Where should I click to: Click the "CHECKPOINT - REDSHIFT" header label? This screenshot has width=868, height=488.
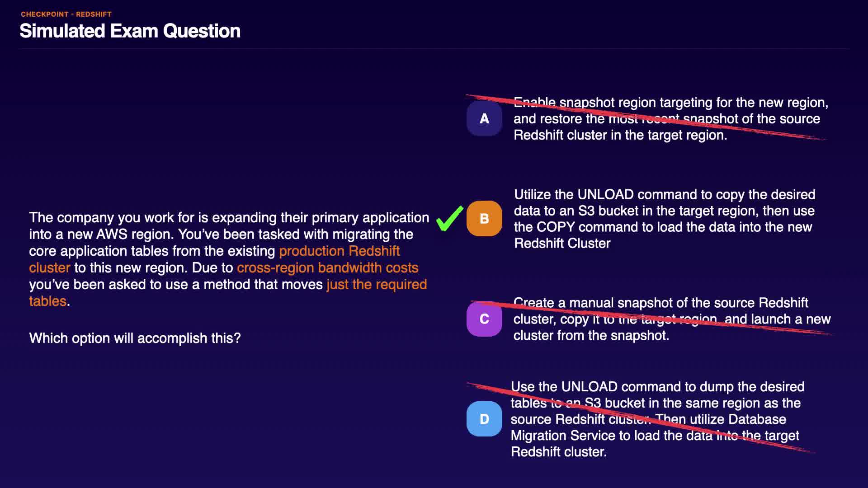pos(66,14)
